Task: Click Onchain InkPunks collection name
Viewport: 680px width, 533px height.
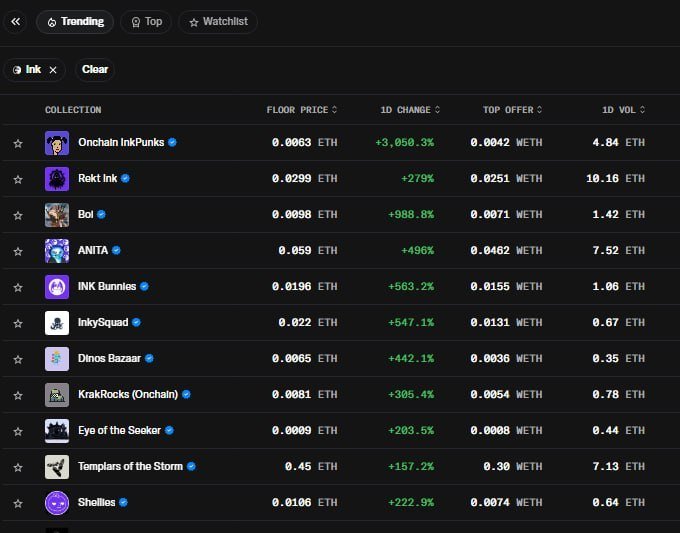Action: (121, 142)
